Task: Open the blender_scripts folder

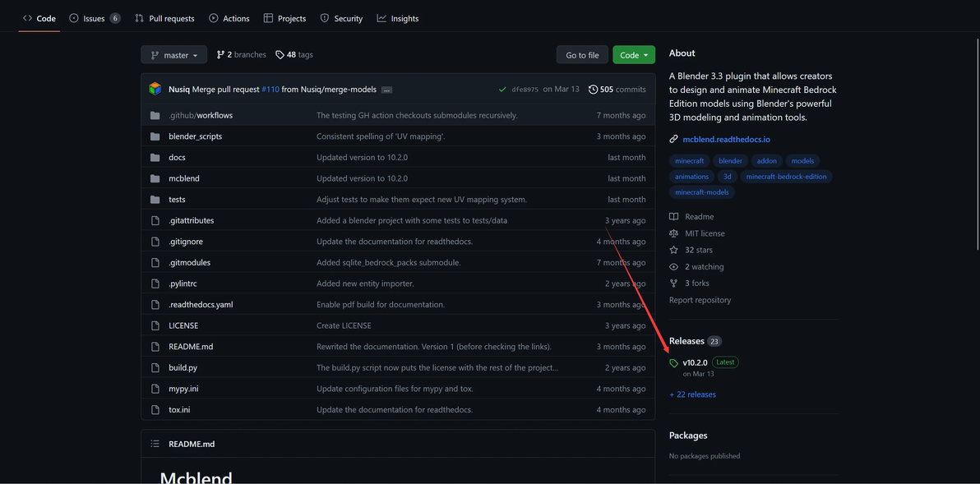Action: pos(195,136)
